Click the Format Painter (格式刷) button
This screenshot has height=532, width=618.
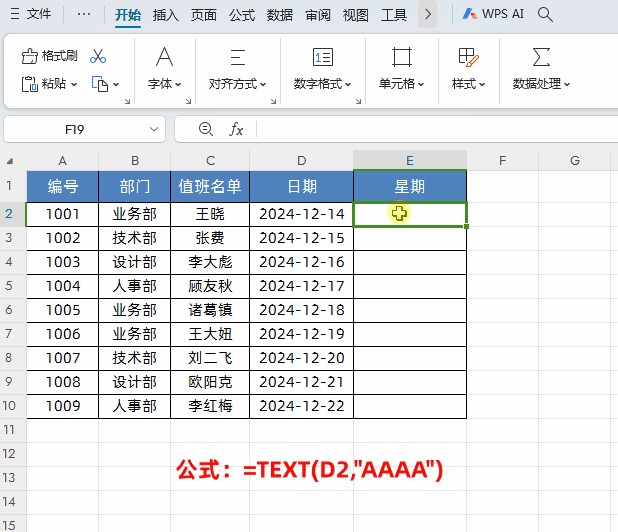pyautogui.click(x=50, y=56)
